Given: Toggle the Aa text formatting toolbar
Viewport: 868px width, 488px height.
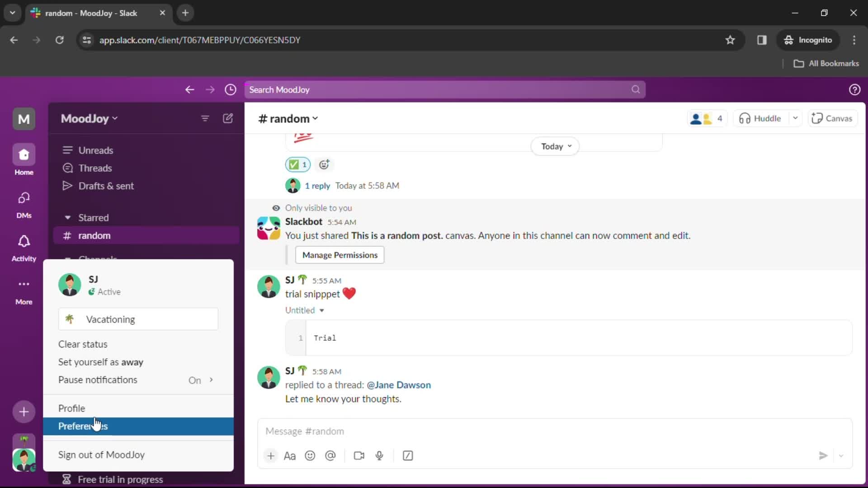Looking at the screenshot, I should click(x=290, y=455).
